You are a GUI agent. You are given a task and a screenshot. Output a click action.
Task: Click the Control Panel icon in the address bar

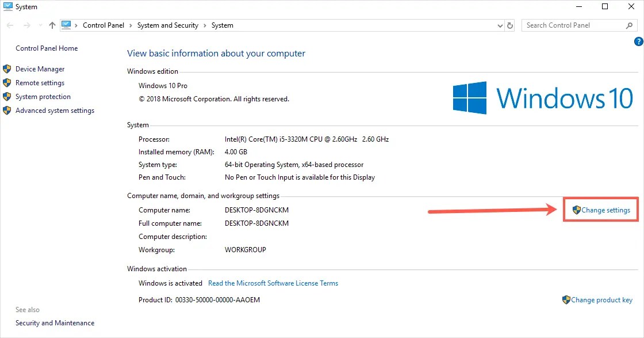[67, 25]
